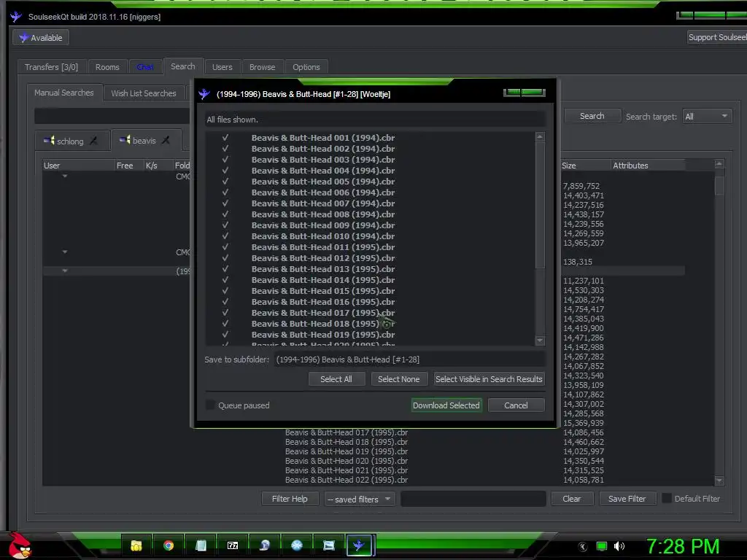Click the Search button
The width and height of the screenshot is (747, 560).
click(592, 116)
